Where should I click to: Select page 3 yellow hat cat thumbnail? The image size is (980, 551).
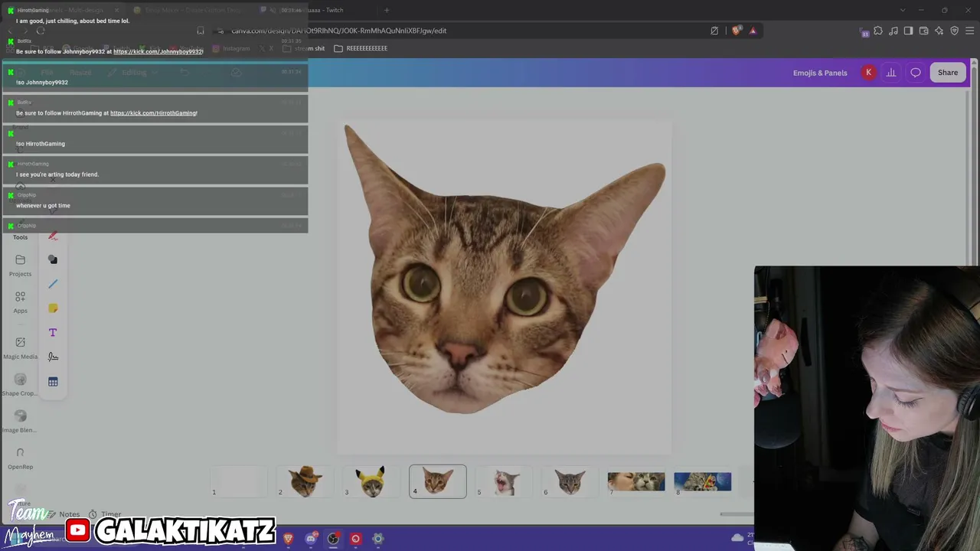click(x=371, y=481)
